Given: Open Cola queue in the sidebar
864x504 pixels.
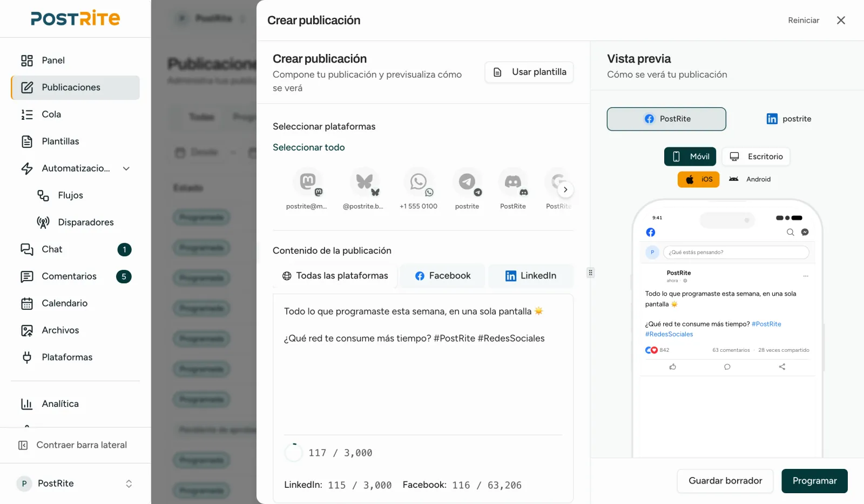Looking at the screenshot, I should pos(75,114).
